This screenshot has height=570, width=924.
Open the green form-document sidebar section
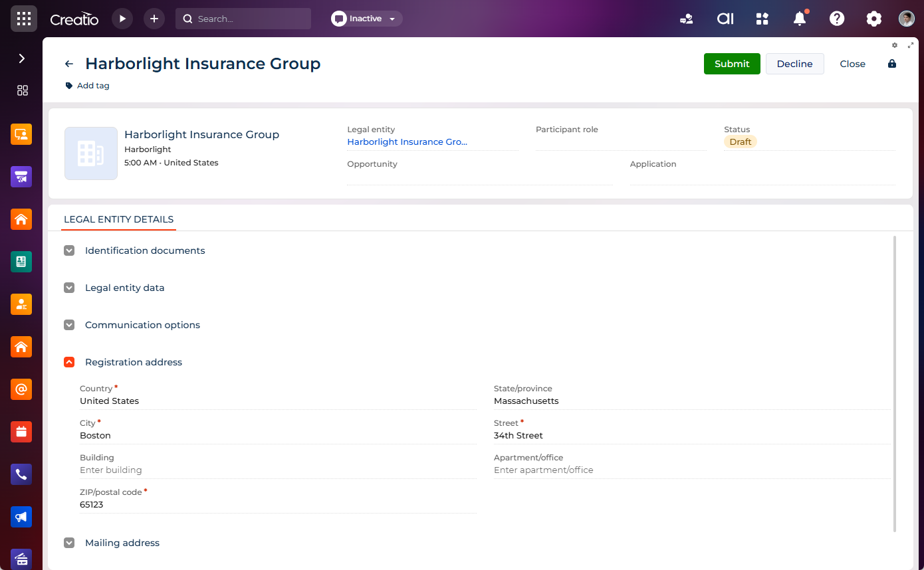[21, 262]
